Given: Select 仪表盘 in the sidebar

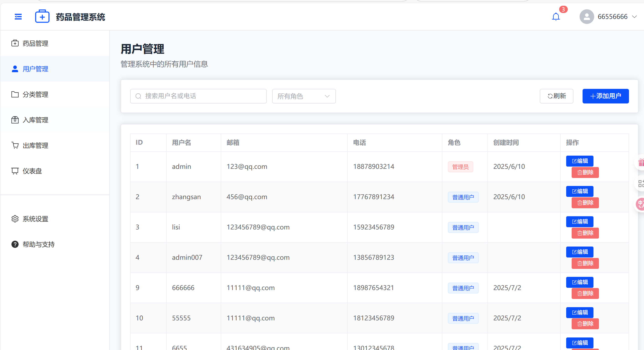Looking at the screenshot, I should pos(32,171).
